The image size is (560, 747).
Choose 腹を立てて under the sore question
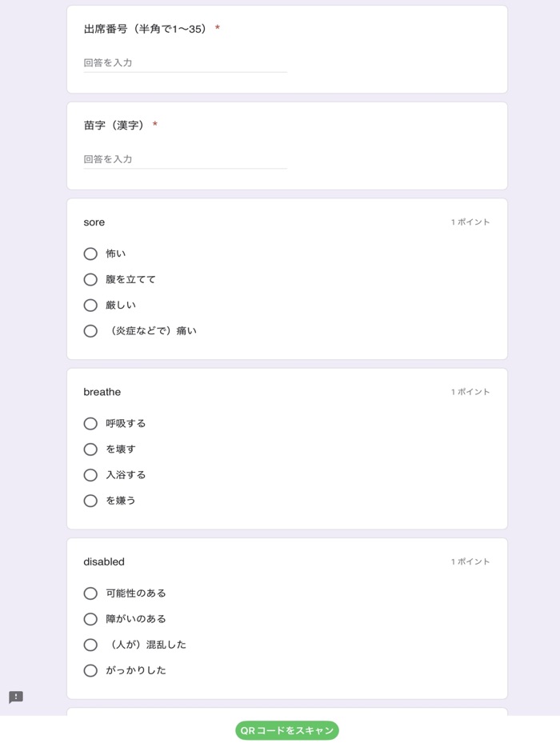tap(90, 279)
